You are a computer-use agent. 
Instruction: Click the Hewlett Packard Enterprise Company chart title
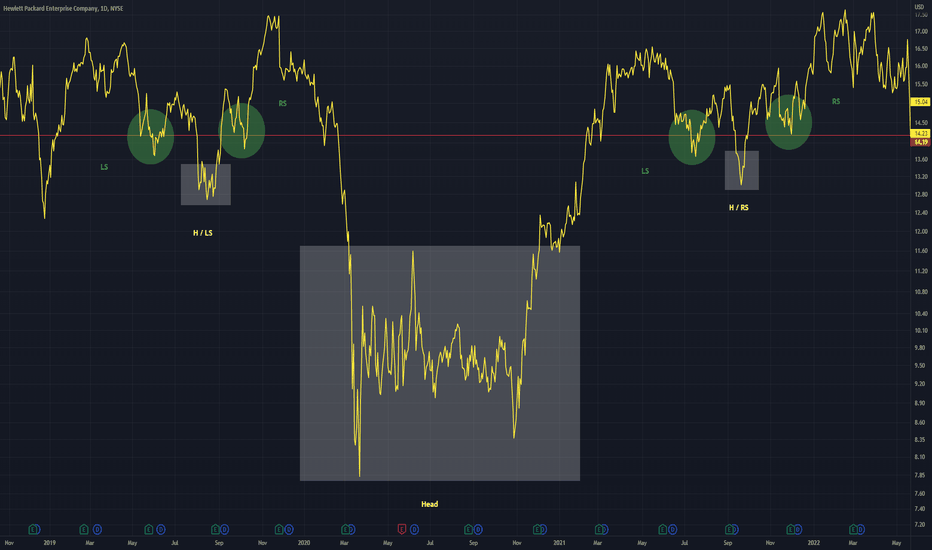(x=63, y=8)
